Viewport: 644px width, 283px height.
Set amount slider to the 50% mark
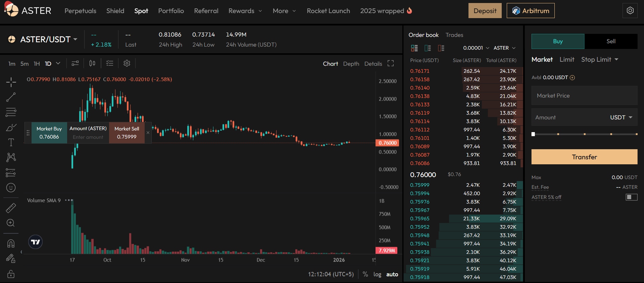[x=585, y=134]
